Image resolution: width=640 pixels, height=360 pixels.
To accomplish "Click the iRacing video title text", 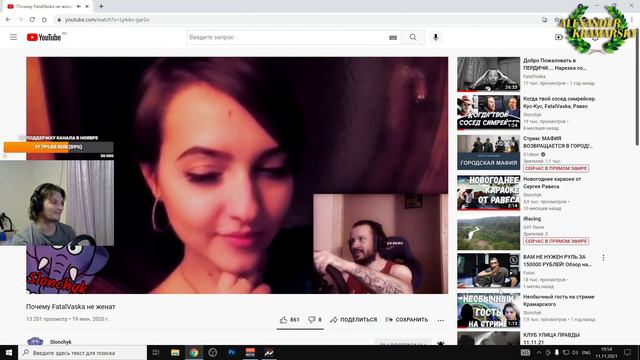I will pos(532,219).
